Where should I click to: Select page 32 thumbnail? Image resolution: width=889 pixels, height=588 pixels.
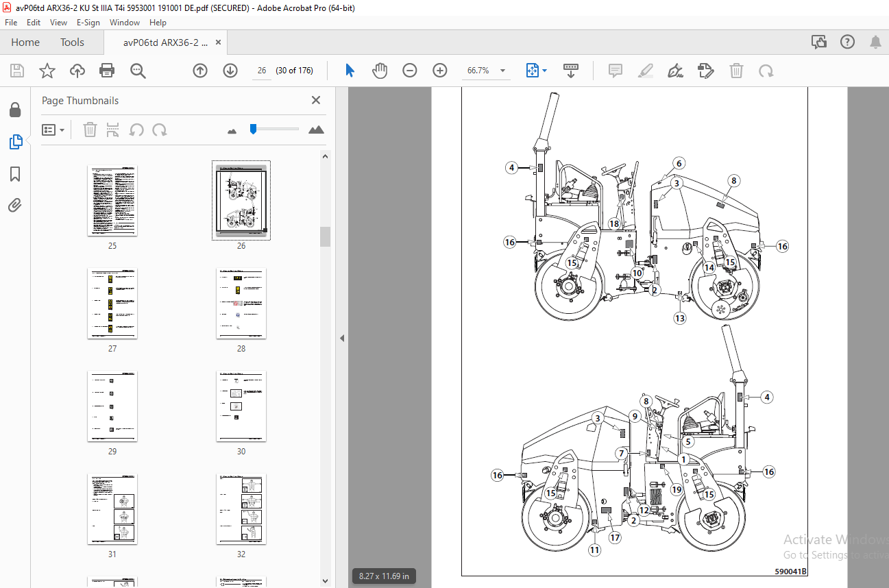[x=241, y=509]
